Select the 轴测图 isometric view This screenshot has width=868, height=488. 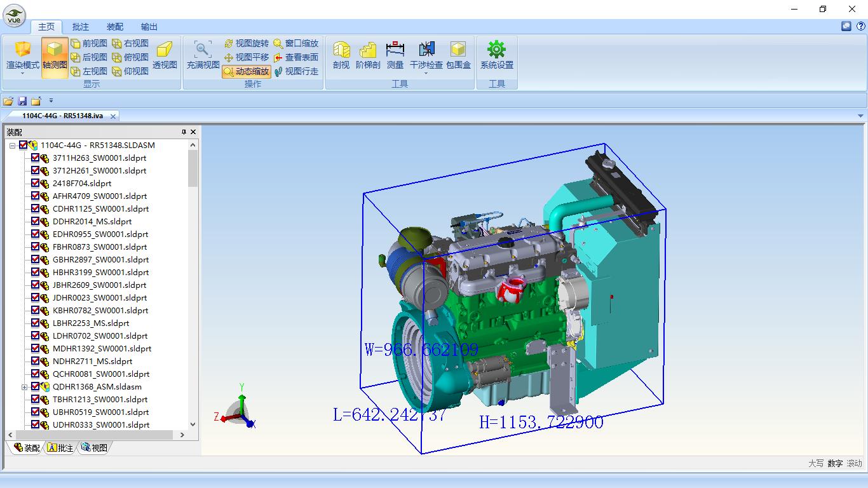click(x=55, y=57)
